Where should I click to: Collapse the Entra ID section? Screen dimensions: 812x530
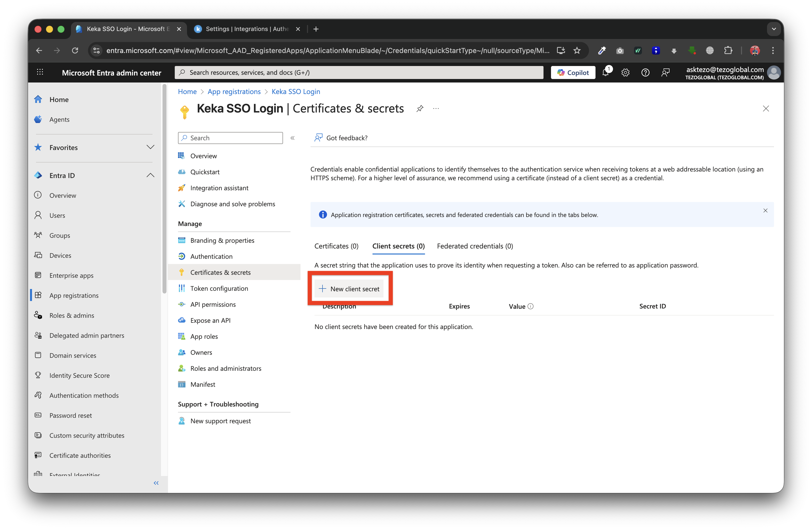click(150, 175)
